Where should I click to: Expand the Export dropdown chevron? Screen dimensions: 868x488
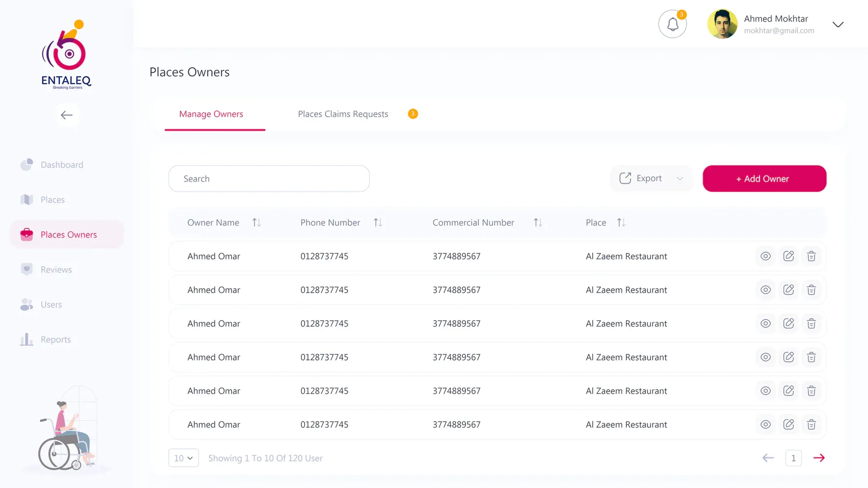point(680,179)
